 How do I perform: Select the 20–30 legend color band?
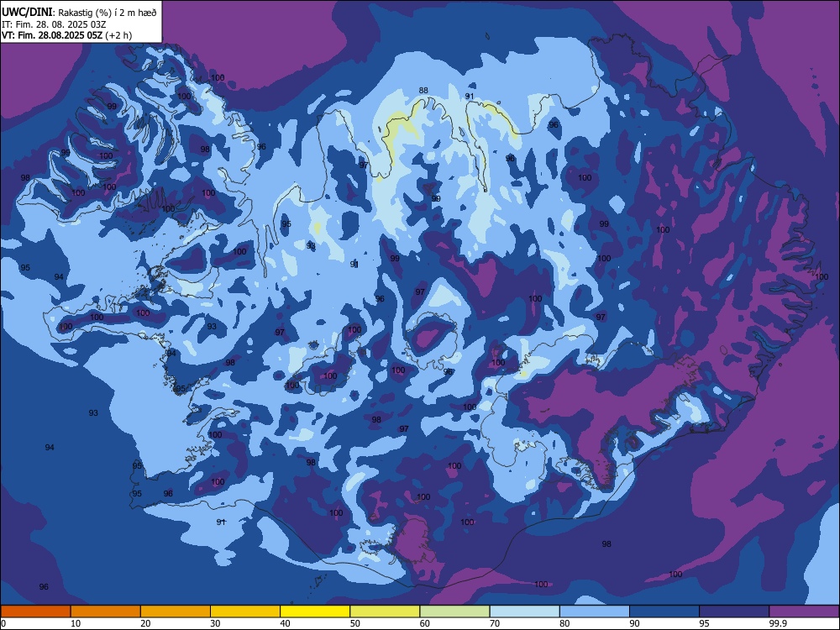[x=176, y=612]
